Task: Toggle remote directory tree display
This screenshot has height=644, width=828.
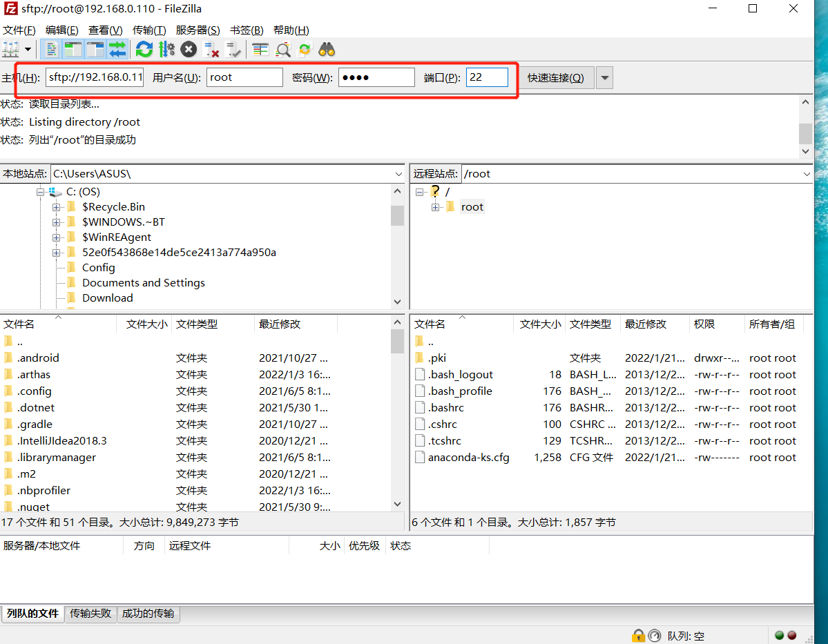Action: click(95, 50)
